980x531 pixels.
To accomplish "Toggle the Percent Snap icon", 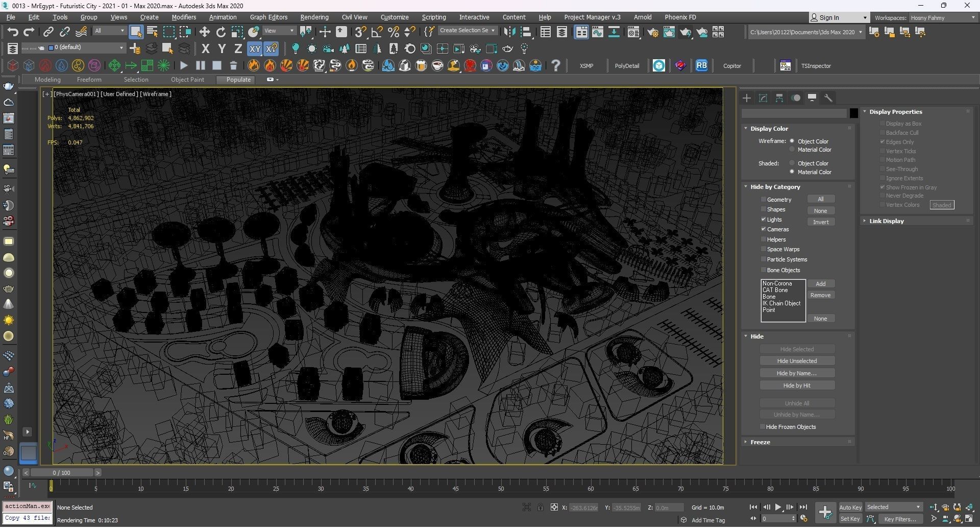I will coord(394,32).
